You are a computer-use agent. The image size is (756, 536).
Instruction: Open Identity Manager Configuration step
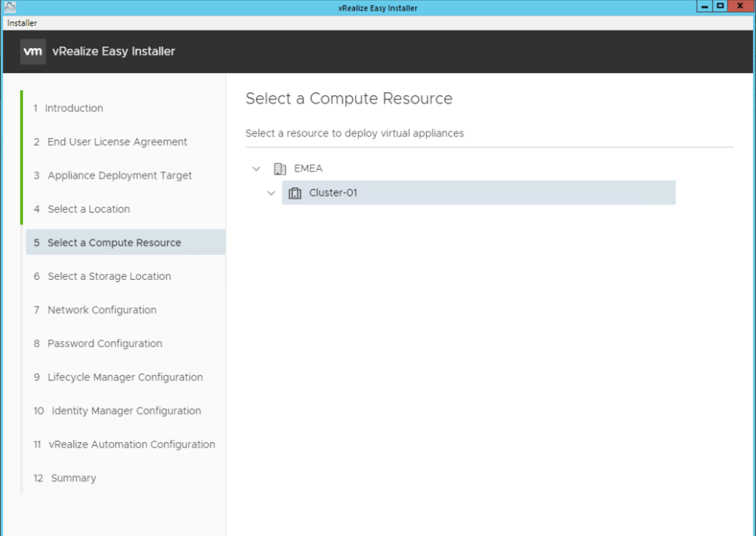[x=126, y=410]
